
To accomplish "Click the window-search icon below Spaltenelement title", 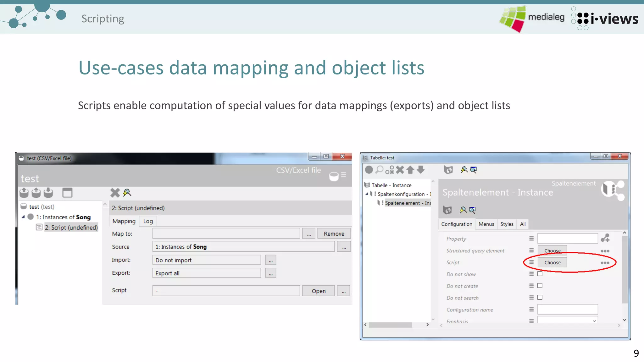I will pos(472,210).
